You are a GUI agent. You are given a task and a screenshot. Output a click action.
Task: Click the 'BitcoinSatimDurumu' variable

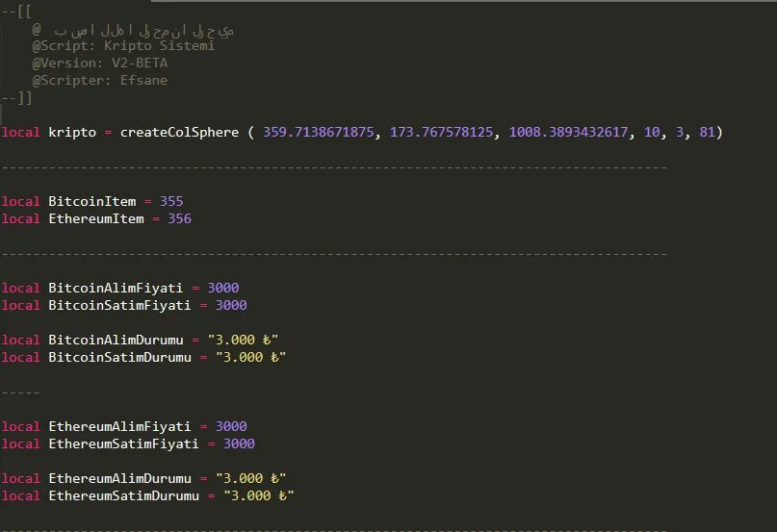point(119,358)
